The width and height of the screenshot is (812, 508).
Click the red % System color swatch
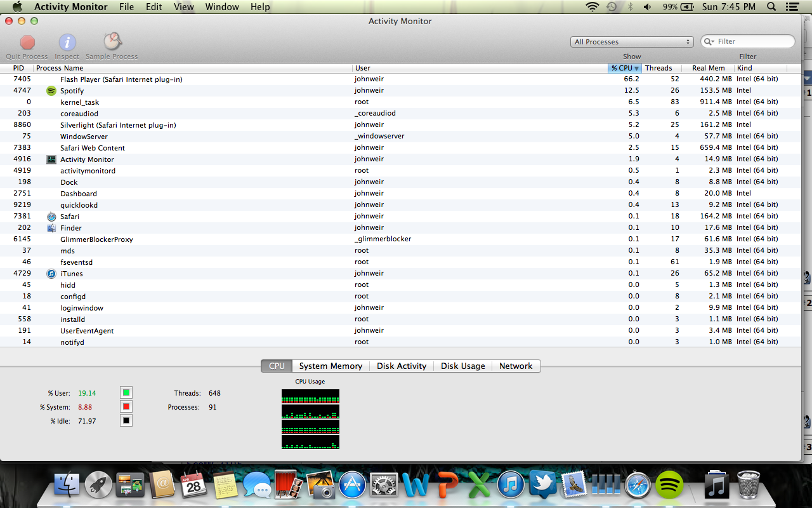point(126,407)
